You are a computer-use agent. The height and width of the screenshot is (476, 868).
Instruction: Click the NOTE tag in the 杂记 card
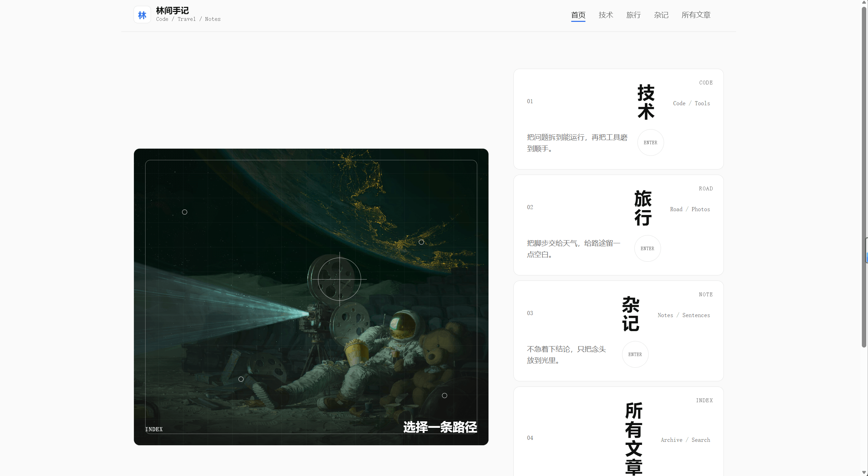[706, 295]
